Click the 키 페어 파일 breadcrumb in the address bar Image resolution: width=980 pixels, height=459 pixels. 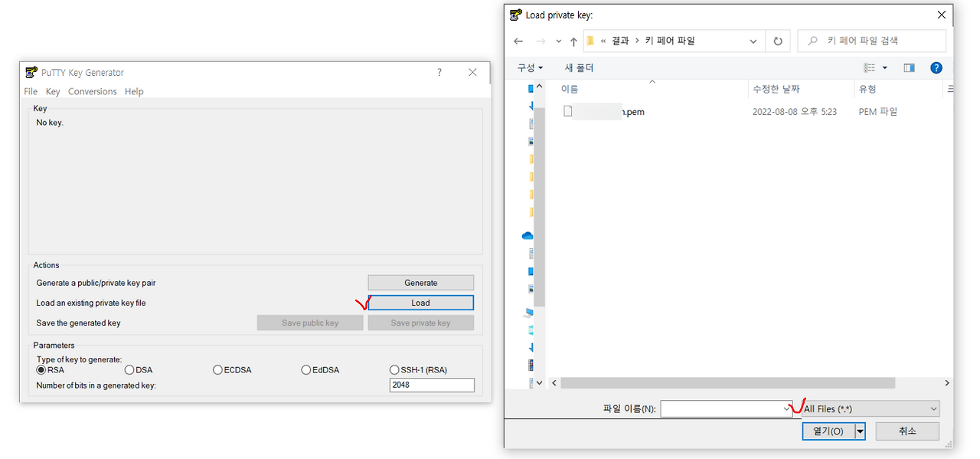pos(670,41)
